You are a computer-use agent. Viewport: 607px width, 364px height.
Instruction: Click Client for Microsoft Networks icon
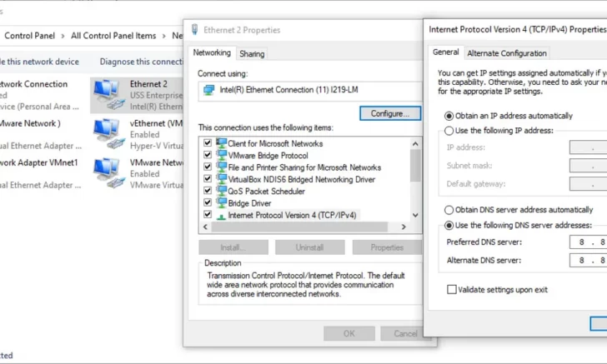[x=222, y=143]
